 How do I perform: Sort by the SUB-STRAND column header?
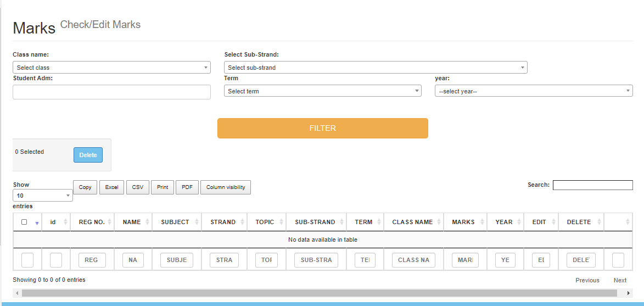point(315,222)
